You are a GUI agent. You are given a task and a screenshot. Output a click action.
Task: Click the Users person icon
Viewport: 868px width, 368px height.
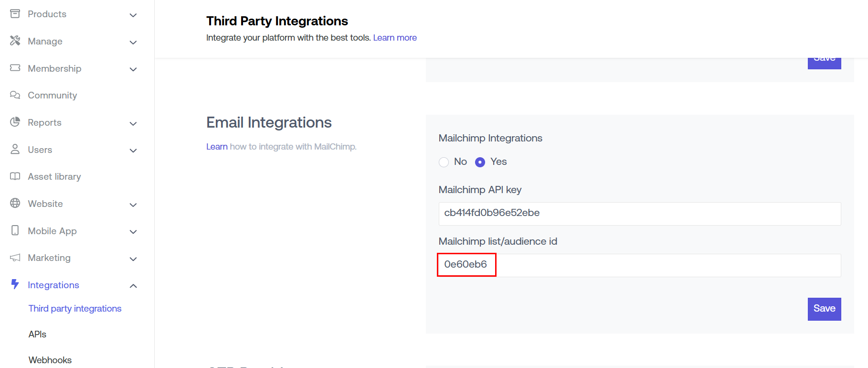(x=15, y=150)
